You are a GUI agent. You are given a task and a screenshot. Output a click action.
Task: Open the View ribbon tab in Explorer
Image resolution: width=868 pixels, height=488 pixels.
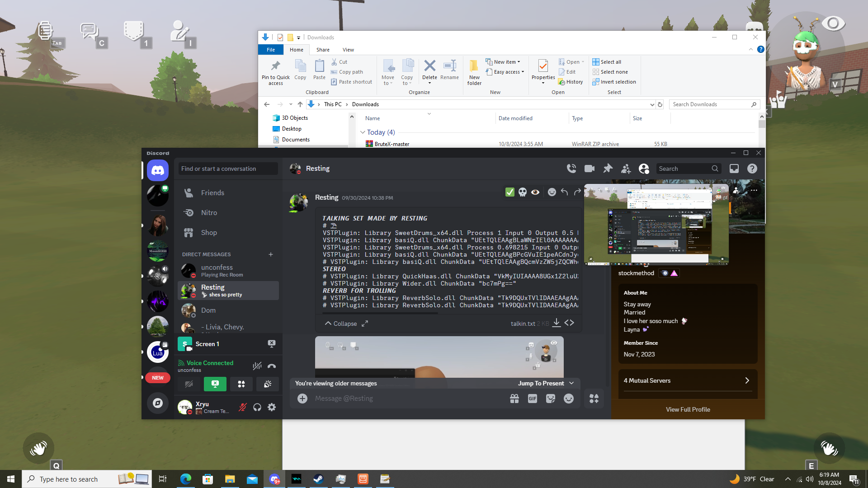click(348, 50)
